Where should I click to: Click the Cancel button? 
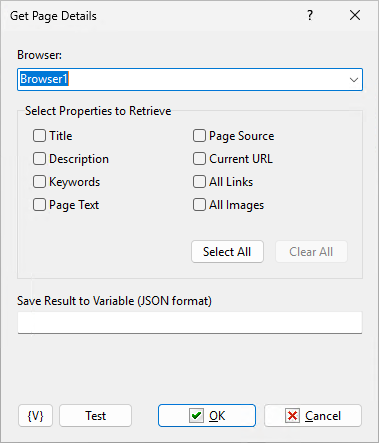pyautogui.click(x=313, y=416)
